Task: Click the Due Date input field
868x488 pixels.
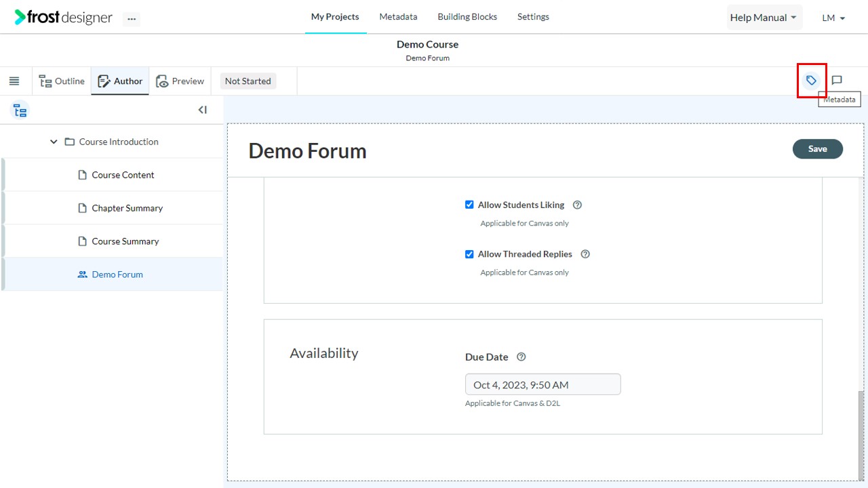Action: pos(542,384)
